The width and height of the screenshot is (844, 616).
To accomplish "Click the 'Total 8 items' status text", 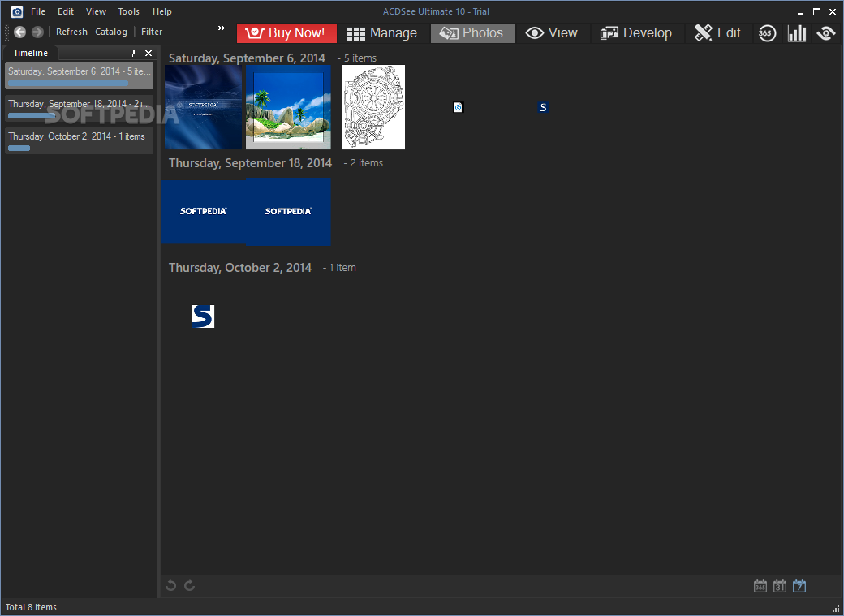I will tap(31, 607).
